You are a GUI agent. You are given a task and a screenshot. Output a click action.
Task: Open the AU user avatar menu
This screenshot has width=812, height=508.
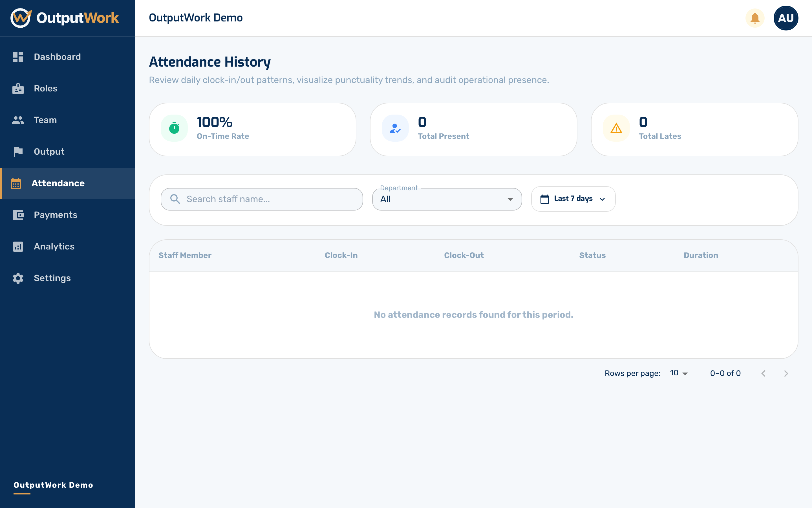pos(786,18)
